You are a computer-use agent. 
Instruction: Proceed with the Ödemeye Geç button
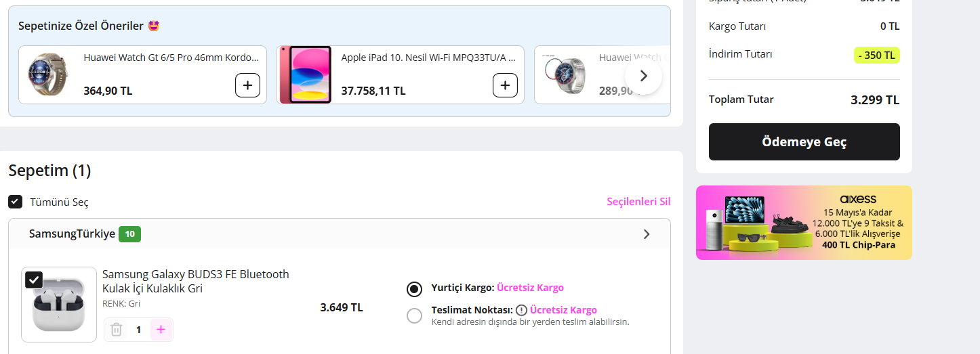pos(804,142)
